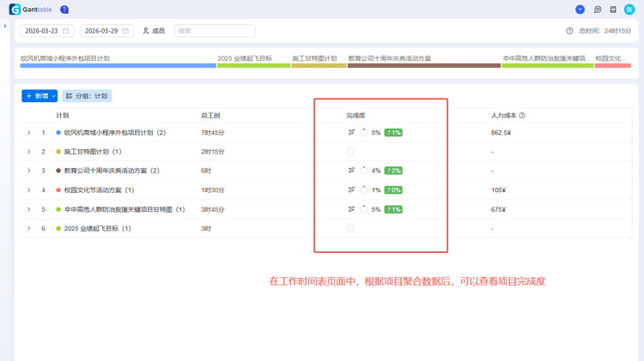Open end date picker 2026-03-29

coord(106,31)
